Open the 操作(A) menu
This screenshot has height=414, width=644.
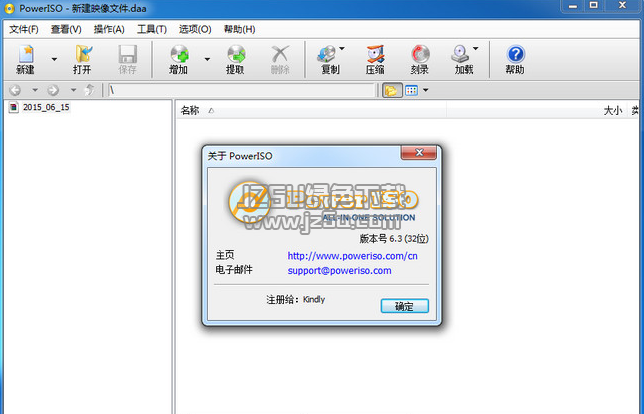pyautogui.click(x=109, y=30)
